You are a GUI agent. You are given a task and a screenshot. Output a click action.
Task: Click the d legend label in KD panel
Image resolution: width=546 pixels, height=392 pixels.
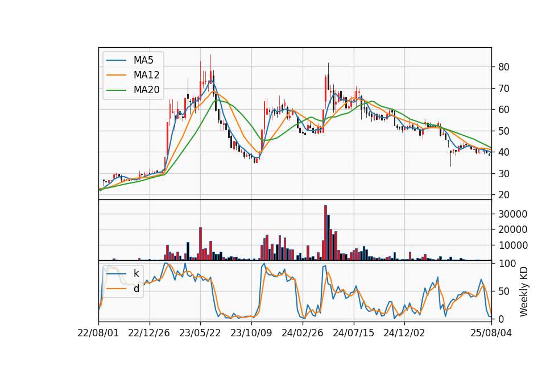tap(136, 289)
